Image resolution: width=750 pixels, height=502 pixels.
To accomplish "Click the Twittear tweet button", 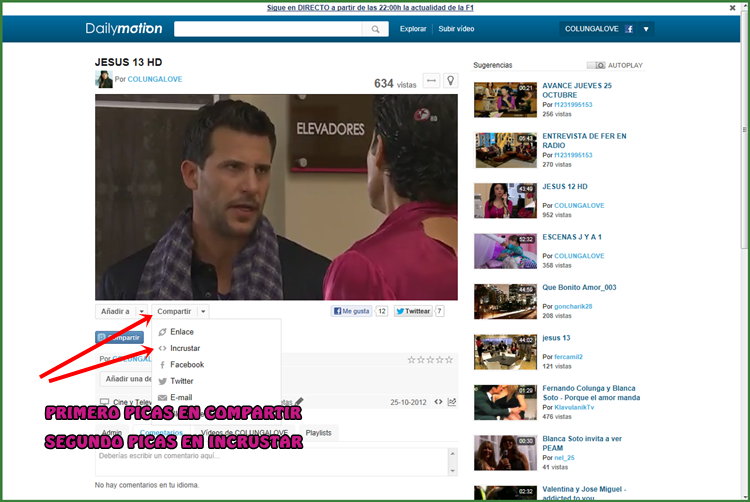I will (x=413, y=311).
